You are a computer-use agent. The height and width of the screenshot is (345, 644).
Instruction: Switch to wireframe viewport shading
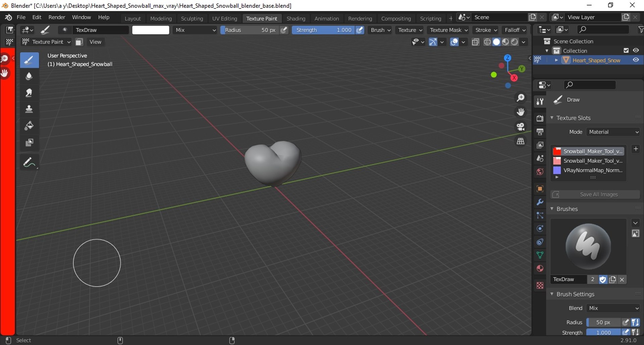[x=487, y=42]
